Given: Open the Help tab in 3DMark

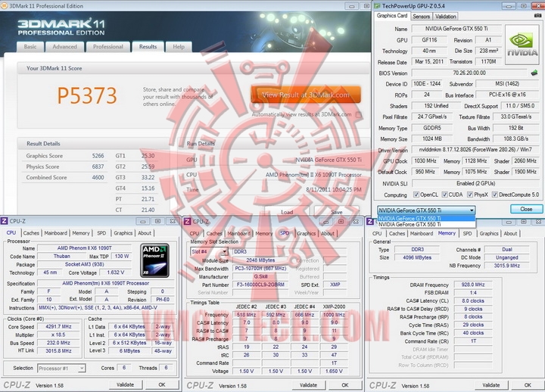Looking at the screenshot, I should tap(179, 47).
